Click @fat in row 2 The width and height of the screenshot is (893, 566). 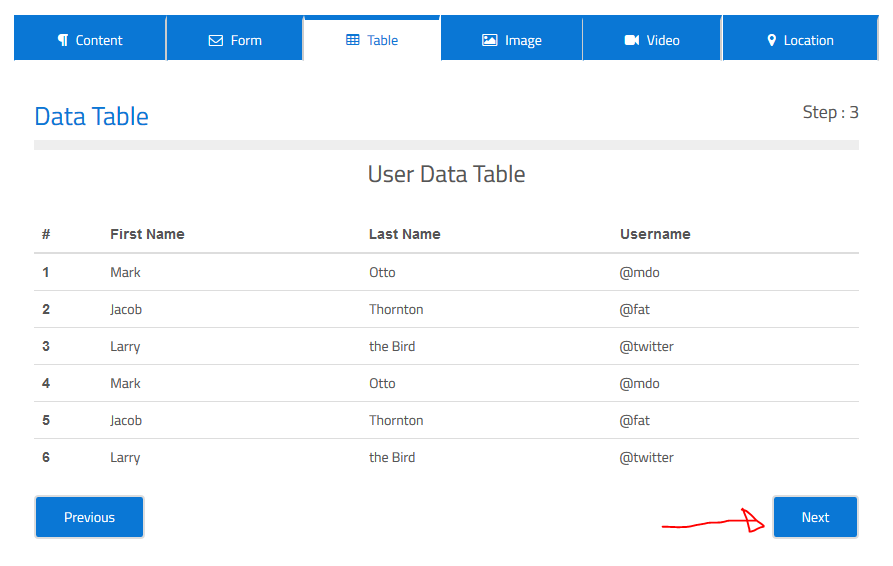pyautogui.click(x=634, y=309)
